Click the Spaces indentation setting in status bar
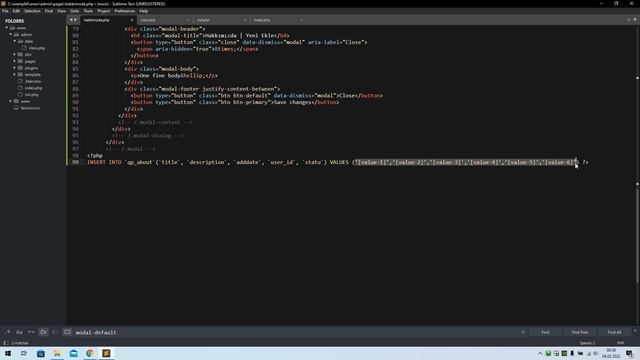Viewport: 640px width, 360px height. pos(587,343)
